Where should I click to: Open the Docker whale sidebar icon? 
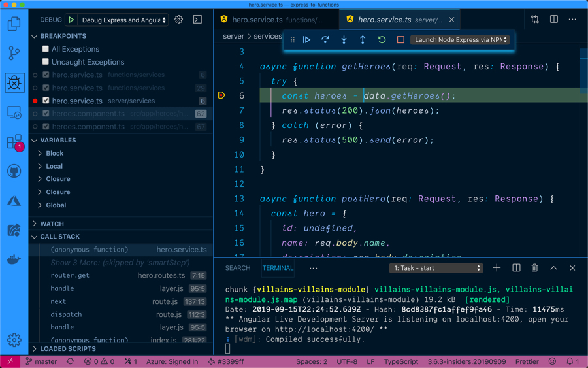tap(14, 259)
